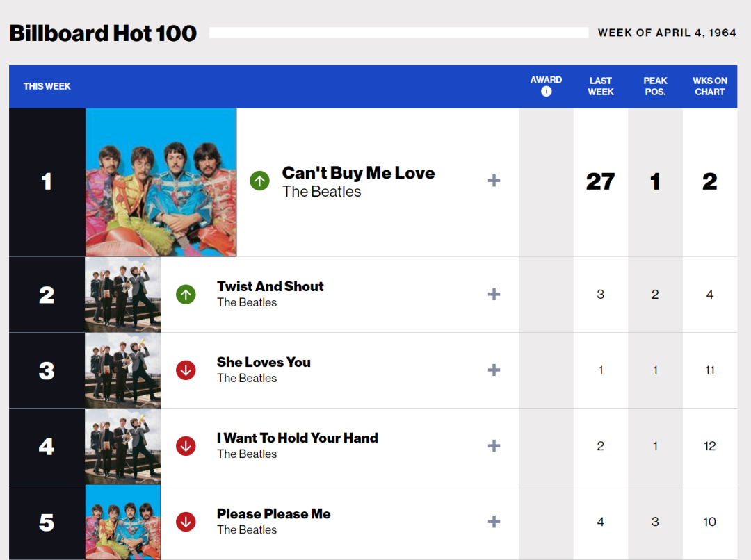This screenshot has width=751, height=560.
Task: Click the green up arrow beside Twist And Shout
Action: coord(186,295)
